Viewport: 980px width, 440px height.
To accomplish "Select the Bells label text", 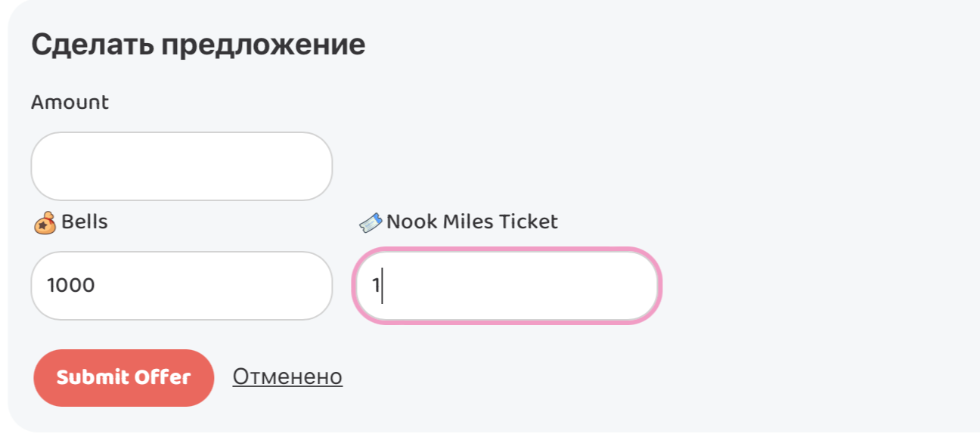I will (x=83, y=222).
